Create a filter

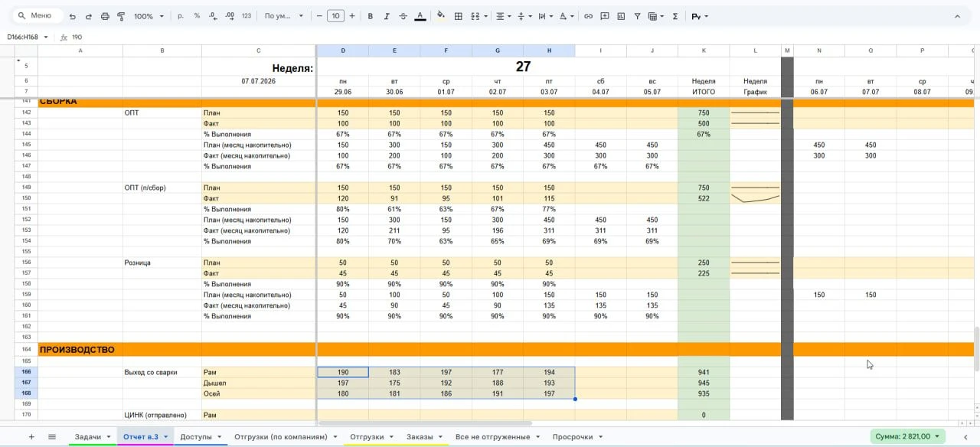(x=637, y=16)
